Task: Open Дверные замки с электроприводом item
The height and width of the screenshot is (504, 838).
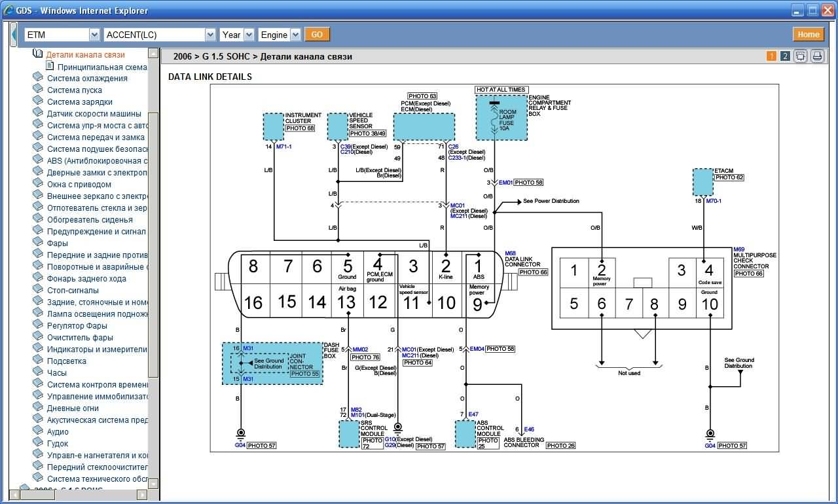Action: pyautogui.click(x=97, y=173)
